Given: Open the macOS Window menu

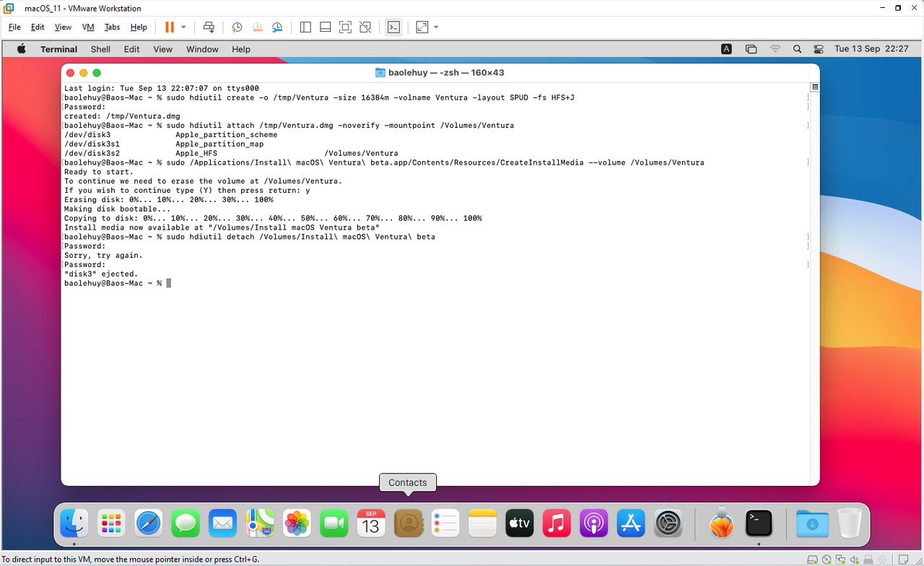Looking at the screenshot, I should click(x=202, y=49).
